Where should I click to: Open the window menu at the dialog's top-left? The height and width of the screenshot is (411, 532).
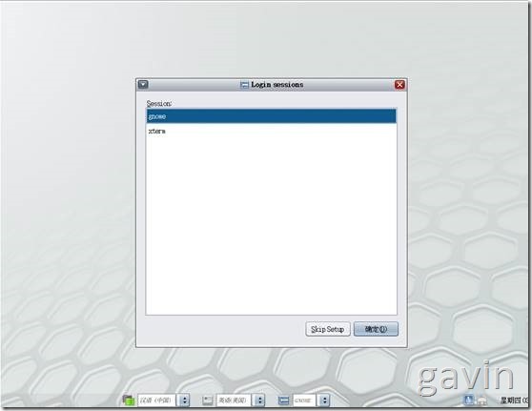click(x=143, y=84)
